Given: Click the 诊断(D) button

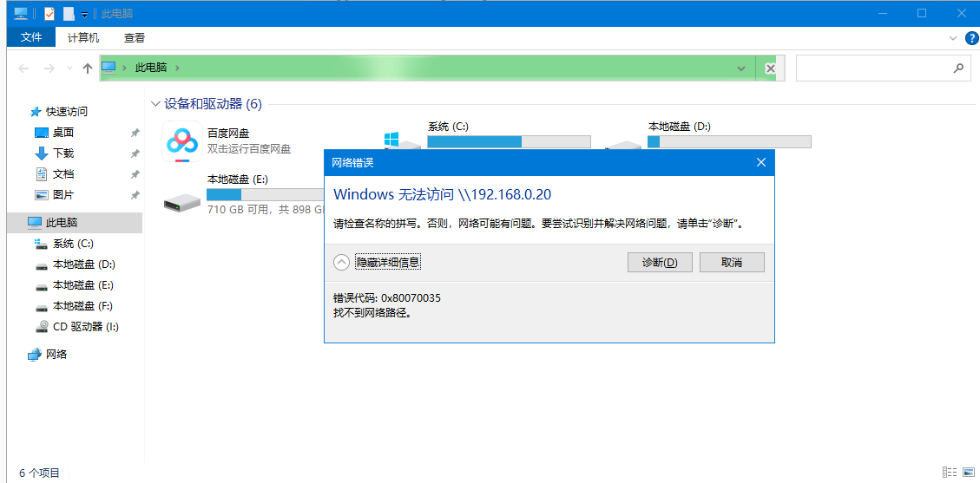Looking at the screenshot, I should [x=660, y=262].
